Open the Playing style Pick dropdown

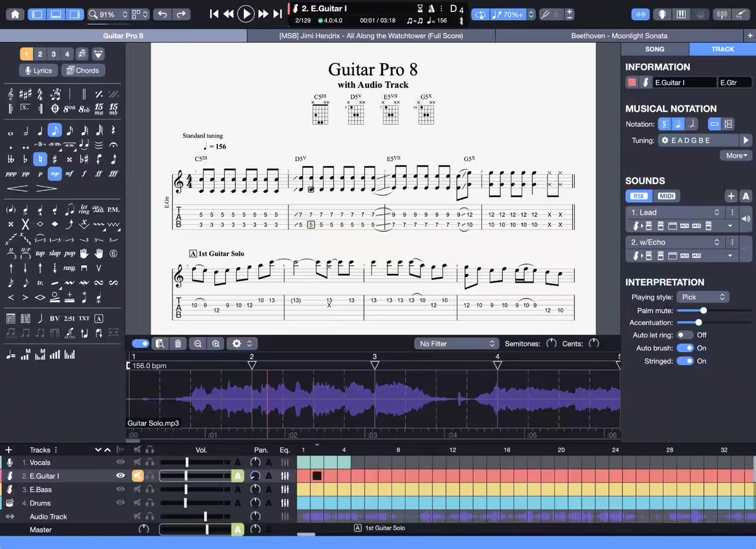click(x=702, y=297)
